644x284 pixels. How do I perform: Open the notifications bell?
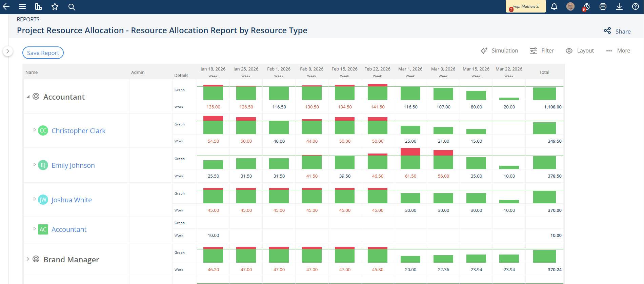pos(554,6)
